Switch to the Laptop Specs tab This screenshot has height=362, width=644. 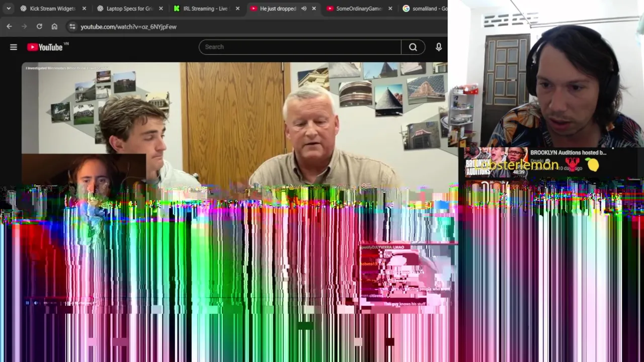[130, 9]
